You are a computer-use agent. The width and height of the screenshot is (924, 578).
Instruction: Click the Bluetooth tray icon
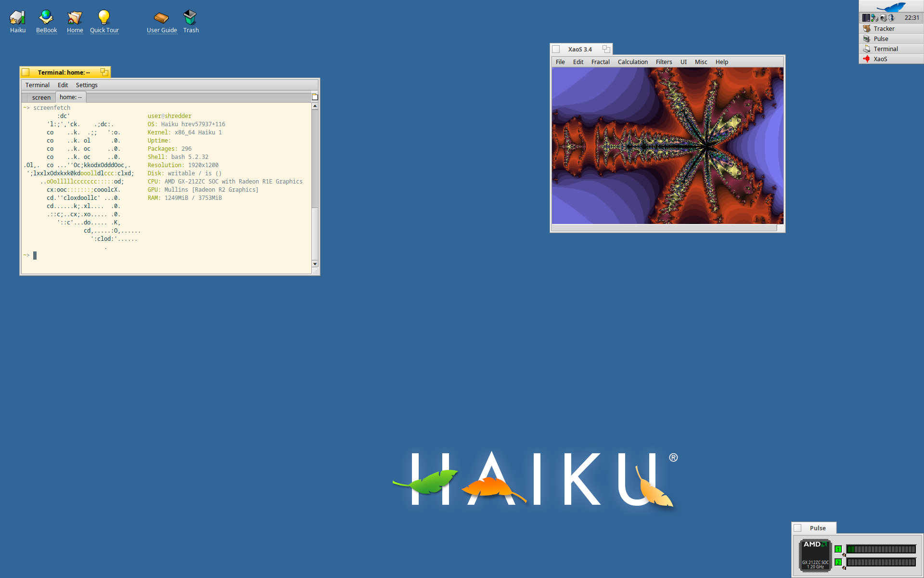[x=891, y=18]
